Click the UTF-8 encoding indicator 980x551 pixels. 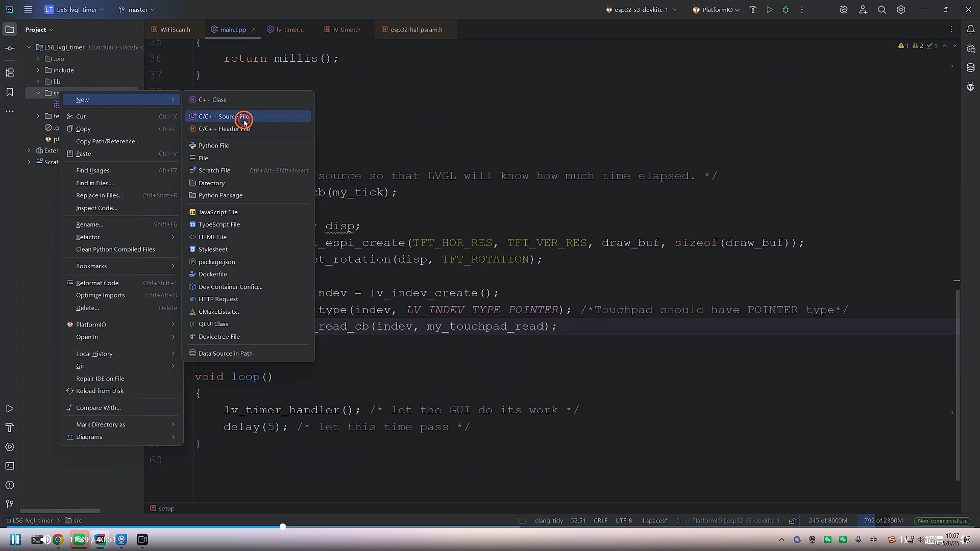pos(624,521)
